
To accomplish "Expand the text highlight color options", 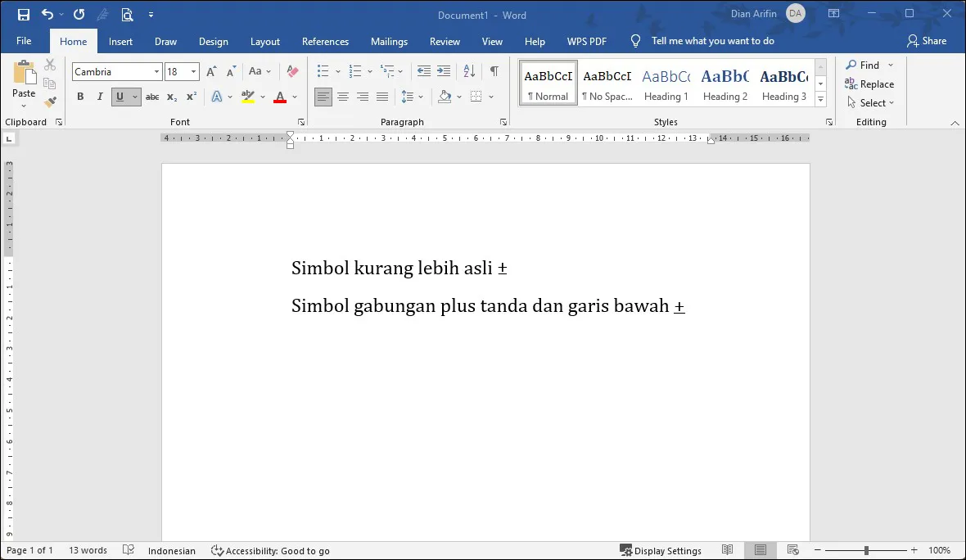I will (x=262, y=97).
